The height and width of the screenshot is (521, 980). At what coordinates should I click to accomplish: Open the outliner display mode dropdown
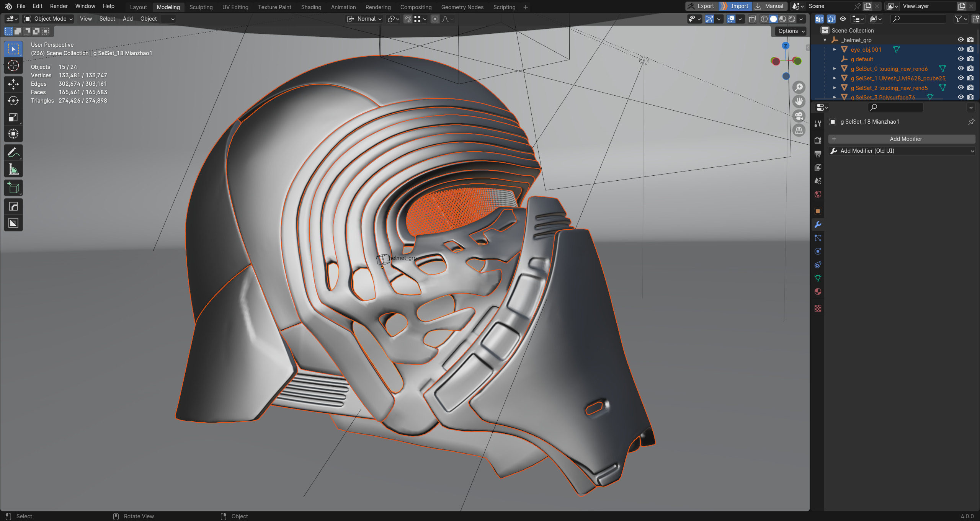click(x=857, y=19)
